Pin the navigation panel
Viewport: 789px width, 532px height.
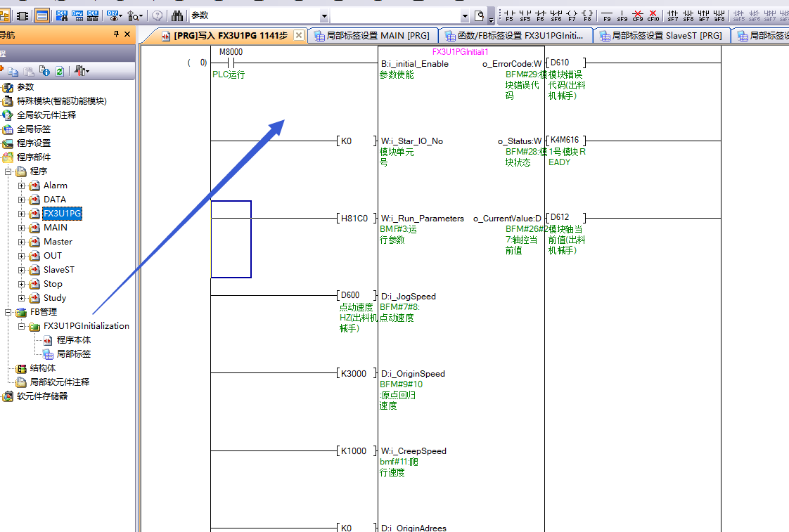116,34
